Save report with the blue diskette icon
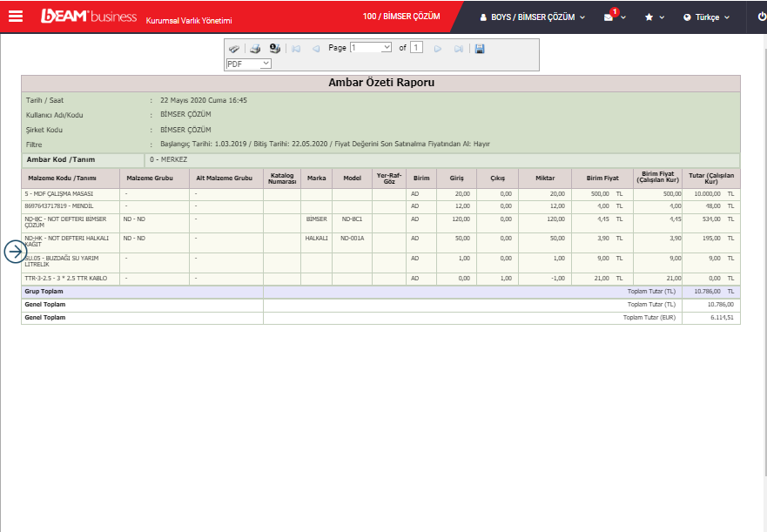 tap(480, 49)
